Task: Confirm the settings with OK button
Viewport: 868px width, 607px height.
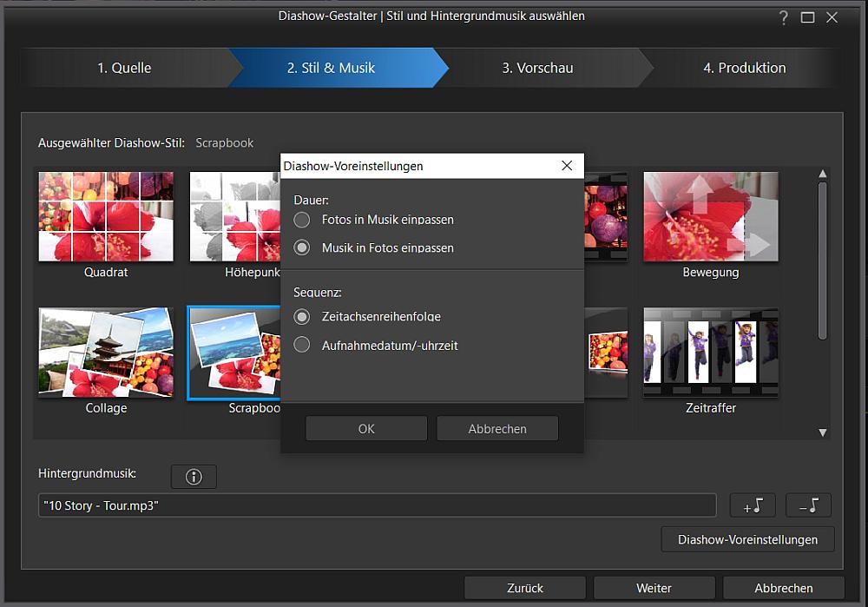Action: [x=366, y=428]
